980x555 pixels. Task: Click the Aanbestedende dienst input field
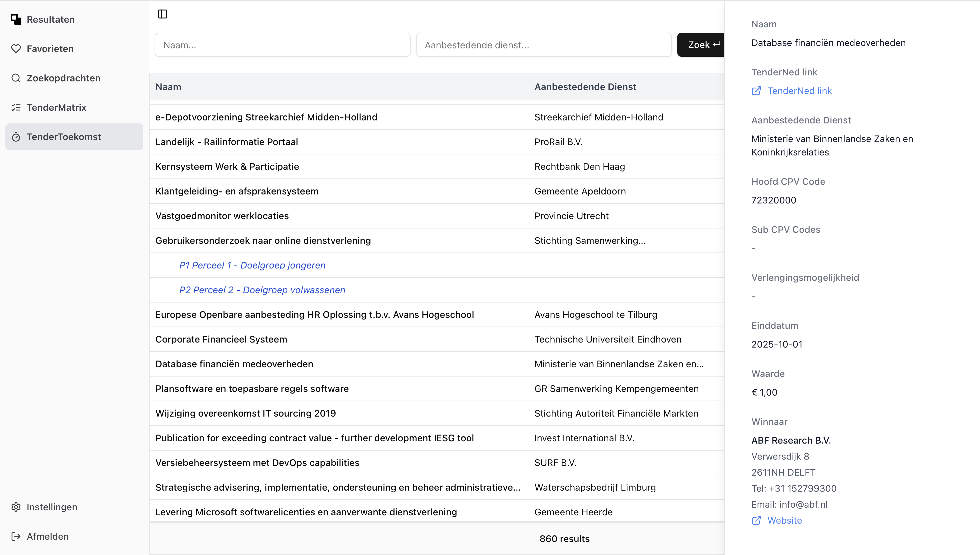tap(544, 45)
